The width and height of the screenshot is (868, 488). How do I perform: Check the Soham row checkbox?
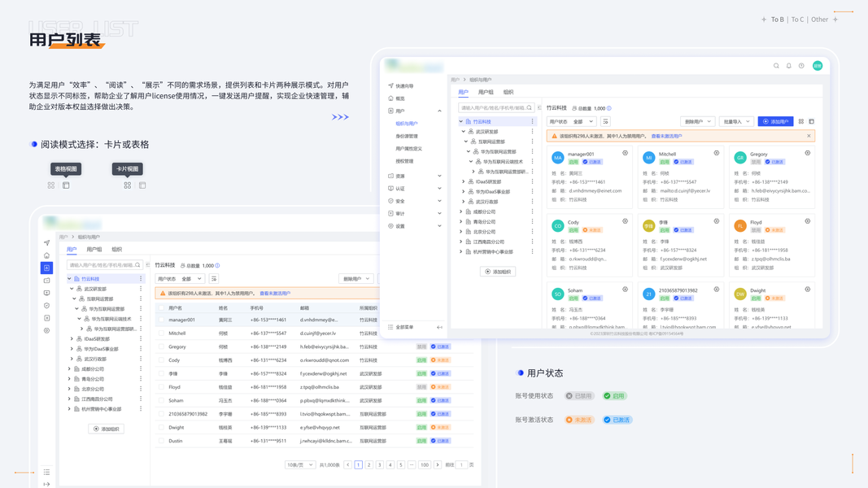[162, 401]
